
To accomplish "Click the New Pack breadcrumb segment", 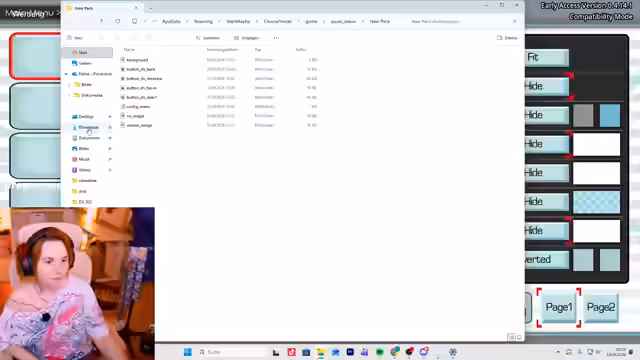I will [380, 21].
